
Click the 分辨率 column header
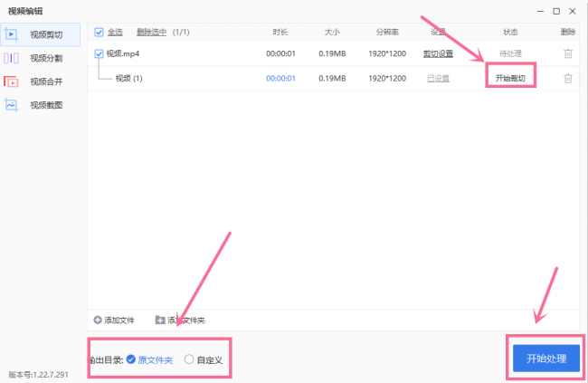pyautogui.click(x=387, y=33)
